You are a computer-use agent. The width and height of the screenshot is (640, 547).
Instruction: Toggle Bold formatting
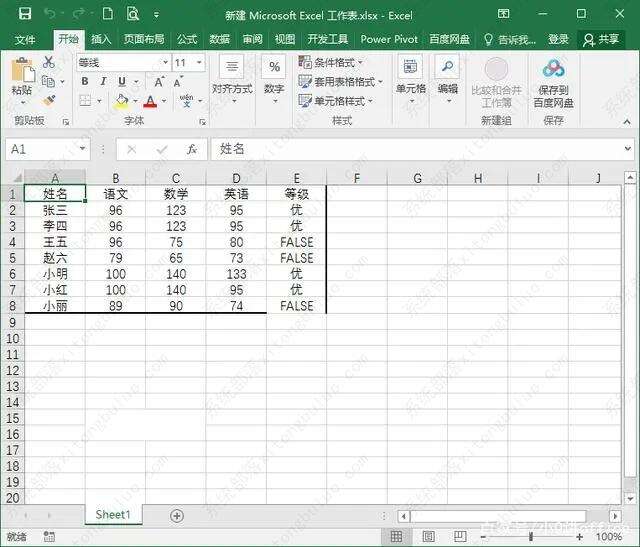(x=85, y=82)
